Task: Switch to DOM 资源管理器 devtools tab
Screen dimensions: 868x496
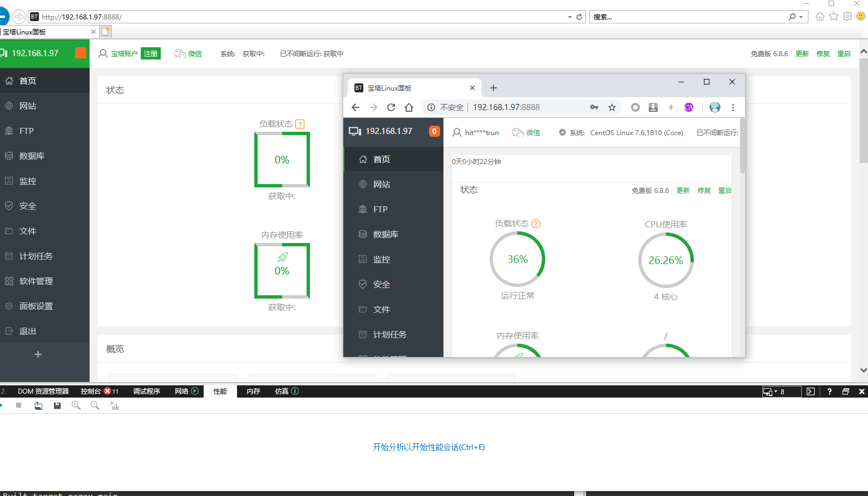Action: click(x=43, y=391)
